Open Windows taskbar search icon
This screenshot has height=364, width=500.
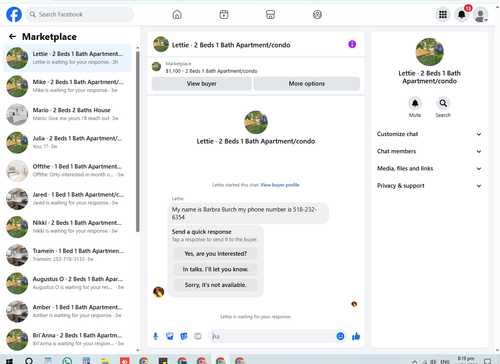coord(29,361)
